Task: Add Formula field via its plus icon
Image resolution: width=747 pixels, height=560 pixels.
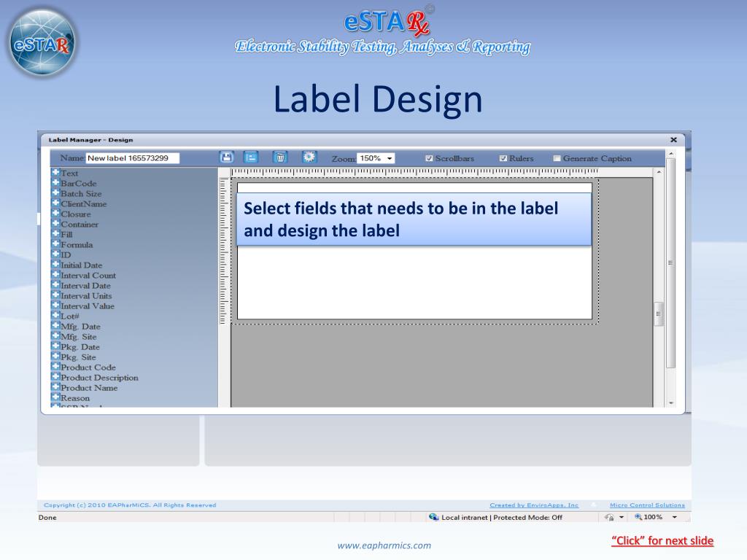Action: (55, 244)
